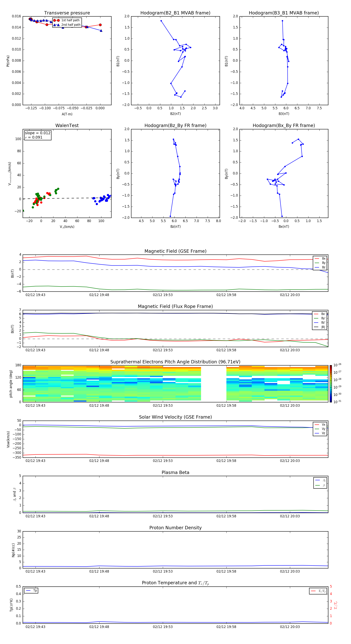Click 'By' in GSE magnetic field legend

pos(320,263)
